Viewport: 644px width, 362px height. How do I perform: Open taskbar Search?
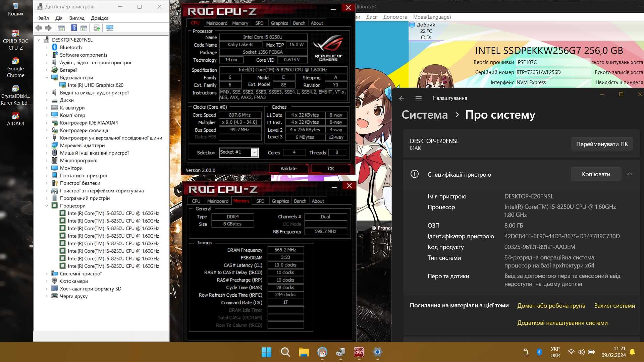tap(285, 352)
